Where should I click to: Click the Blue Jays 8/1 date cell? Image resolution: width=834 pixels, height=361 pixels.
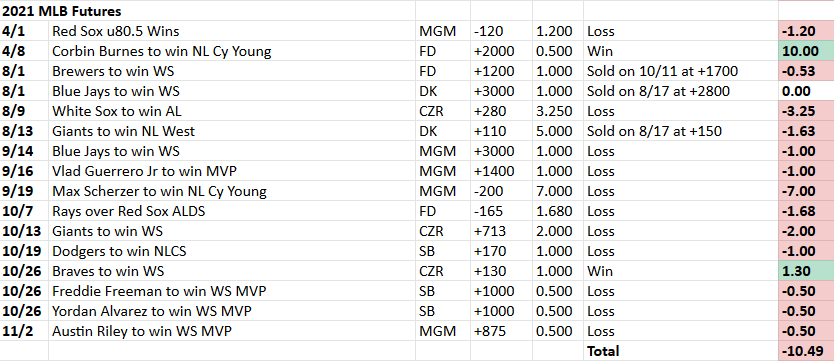24,91
